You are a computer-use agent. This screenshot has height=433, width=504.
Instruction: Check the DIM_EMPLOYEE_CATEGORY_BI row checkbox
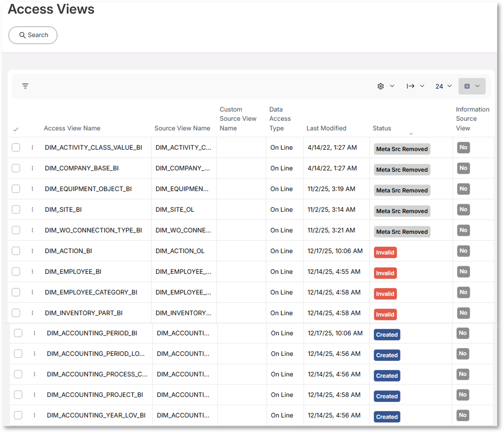coord(16,292)
